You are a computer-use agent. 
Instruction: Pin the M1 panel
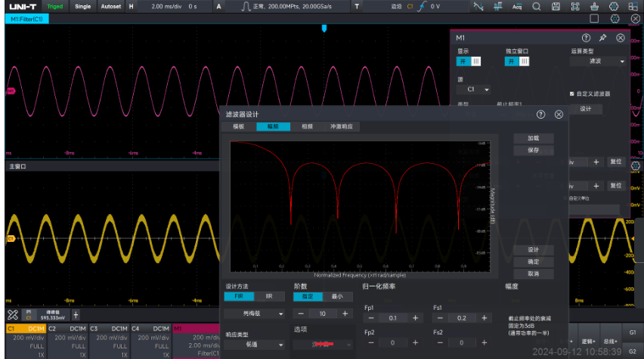pos(603,38)
